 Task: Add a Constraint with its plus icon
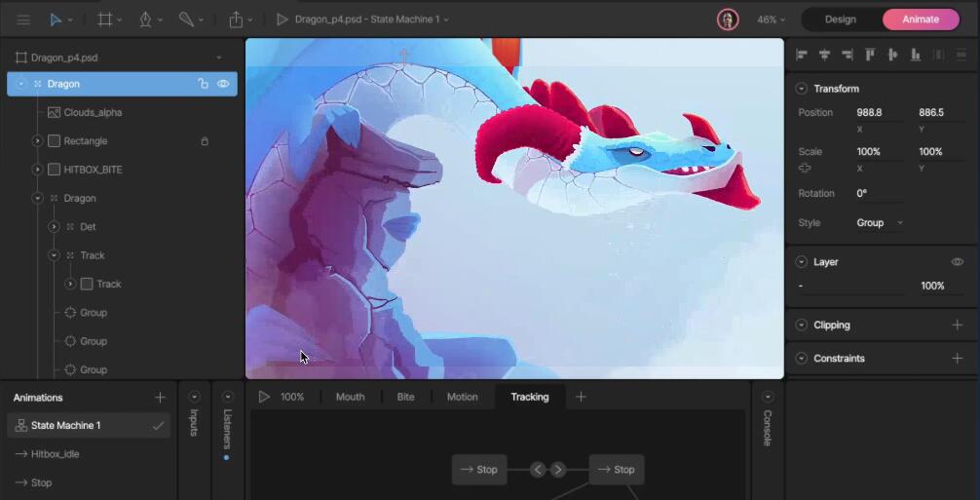click(957, 358)
